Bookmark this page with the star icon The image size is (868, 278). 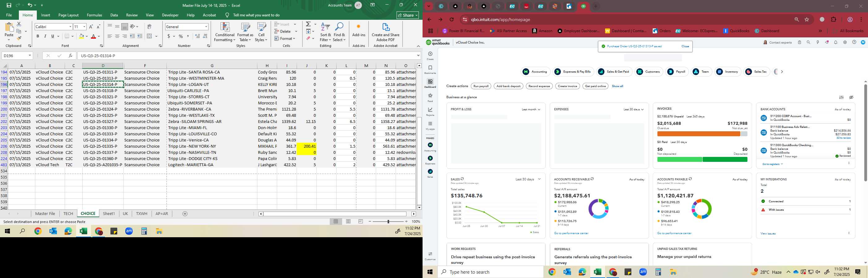pyautogui.click(x=807, y=19)
